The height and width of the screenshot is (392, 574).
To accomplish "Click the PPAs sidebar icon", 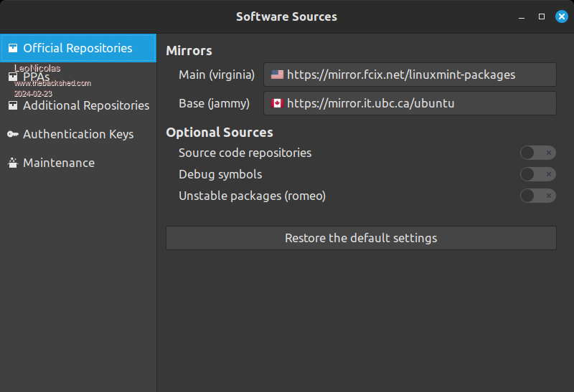I will click(13, 77).
